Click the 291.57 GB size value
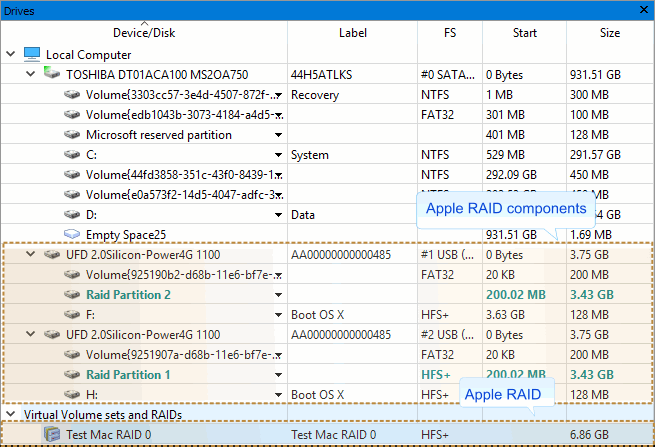This screenshot has height=447, width=655. (x=595, y=155)
